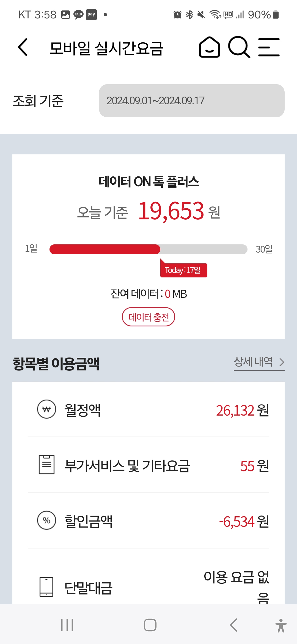Click the red billing-period progress bar
The height and width of the screenshot is (644, 297).
pos(105,249)
